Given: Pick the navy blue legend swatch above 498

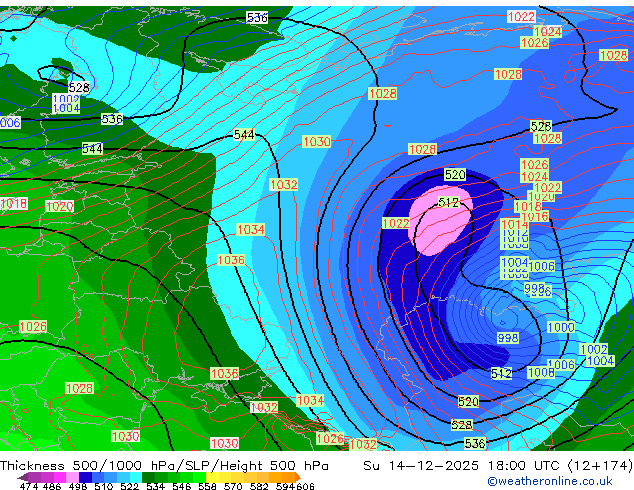Looking at the screenshot, I should 85,477.
